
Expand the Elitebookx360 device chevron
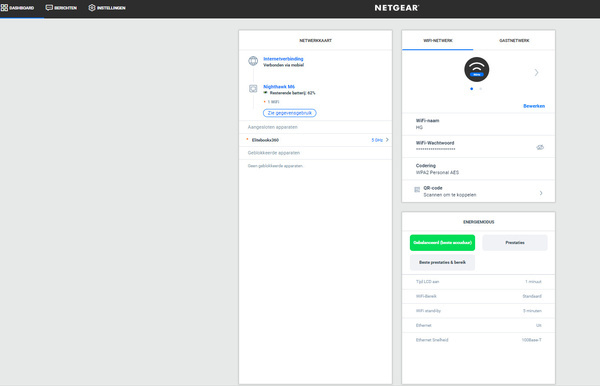point(387,140)
